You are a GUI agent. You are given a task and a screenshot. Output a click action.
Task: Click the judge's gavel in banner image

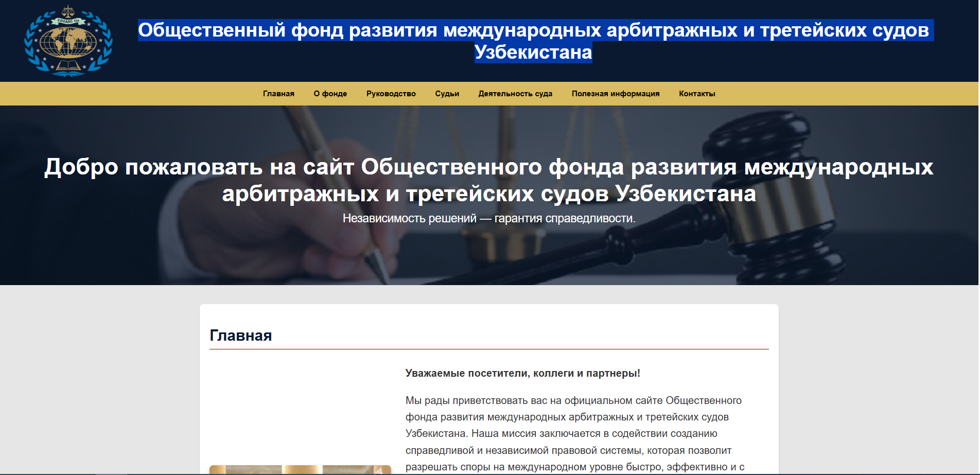tap(772, 196)
